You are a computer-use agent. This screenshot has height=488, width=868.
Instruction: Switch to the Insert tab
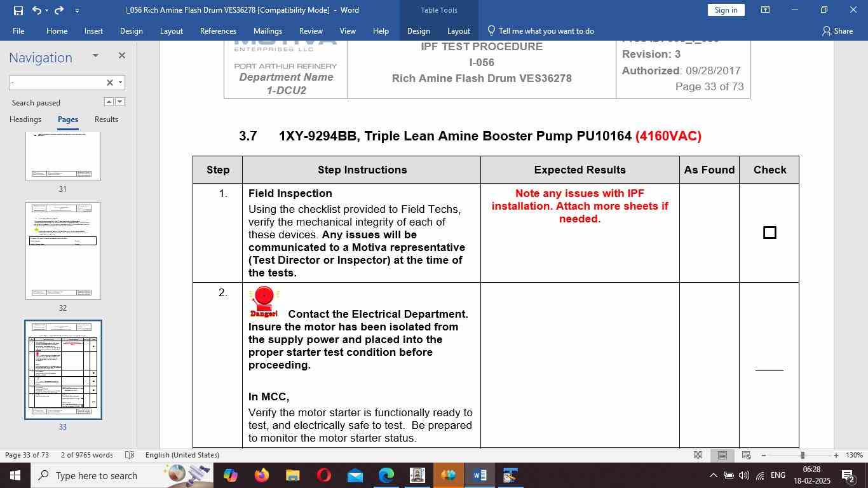tap(93, 30)
